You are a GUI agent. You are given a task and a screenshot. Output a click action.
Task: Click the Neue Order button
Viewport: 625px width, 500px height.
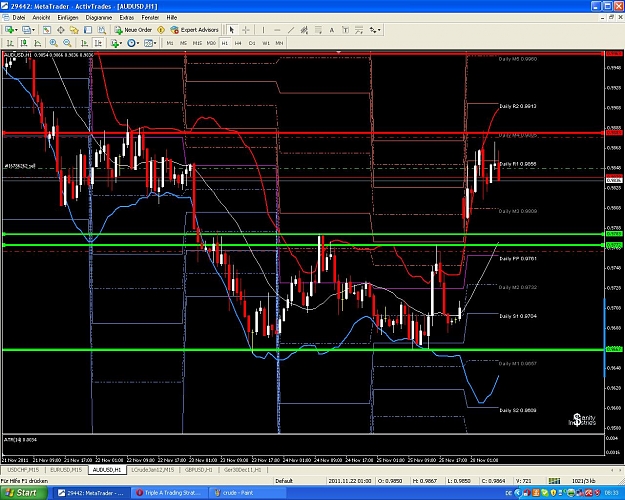coord(133,30)
